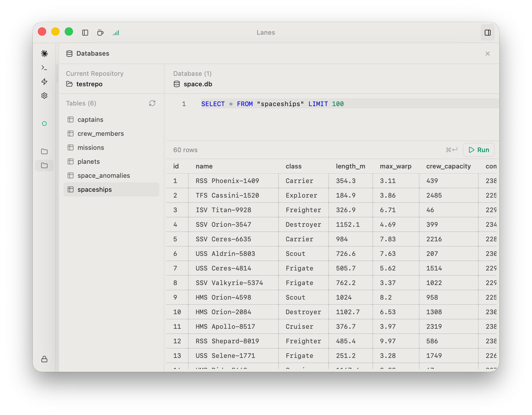Select cell HMS Apollo-8517
The height and width of the screenshot is (415, 532).
(x=233, y=326)
